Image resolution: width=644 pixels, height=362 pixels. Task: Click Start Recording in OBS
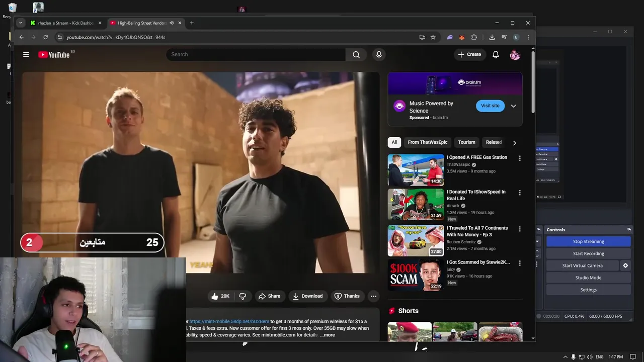coord(588,253)
